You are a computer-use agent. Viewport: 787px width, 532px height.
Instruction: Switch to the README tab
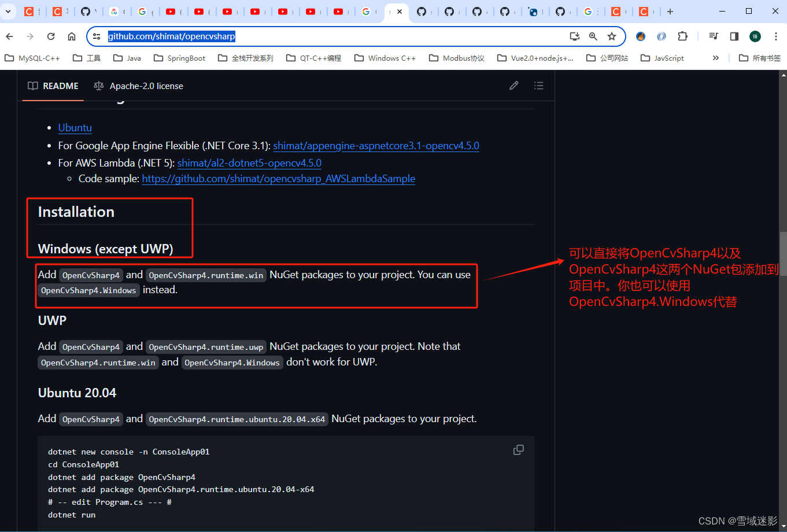(53, 86)
